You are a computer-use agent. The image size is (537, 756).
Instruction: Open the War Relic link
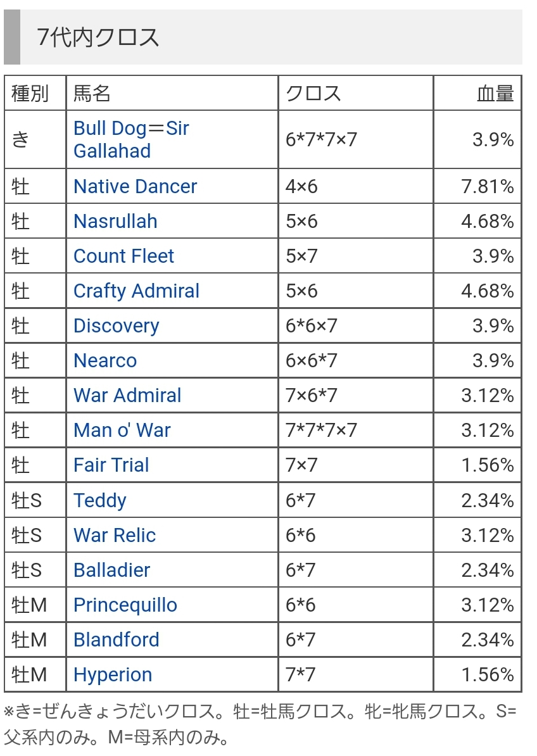coord(115,535)
